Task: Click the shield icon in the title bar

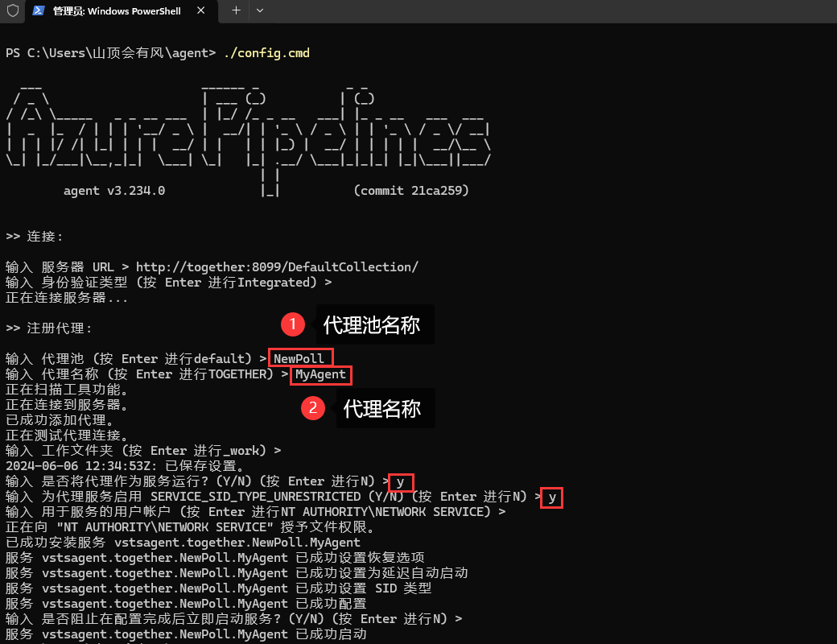Action: (13, 10)
